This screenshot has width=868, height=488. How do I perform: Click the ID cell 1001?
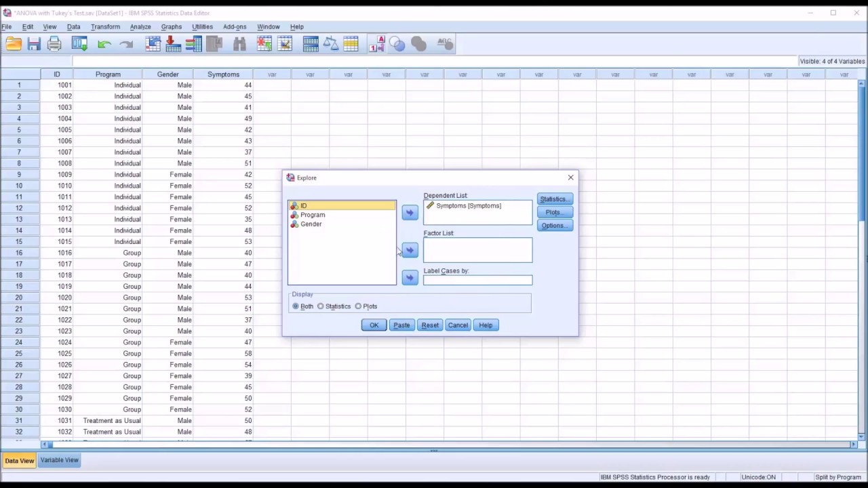[x=56, y=85]
